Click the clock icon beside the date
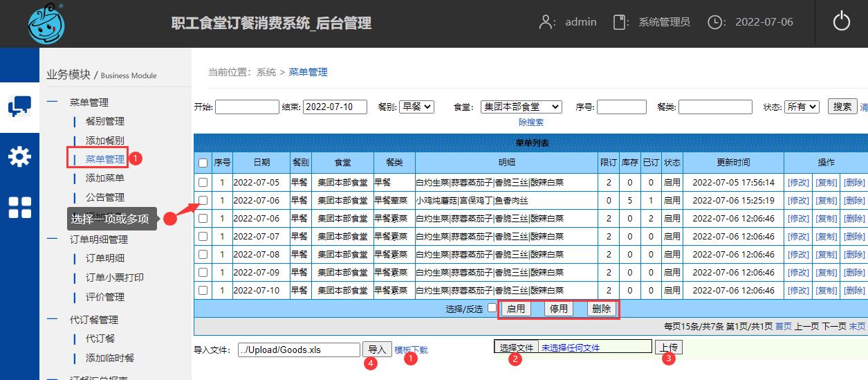Screen dimensions: 868x380 click(x=715, y=22)
